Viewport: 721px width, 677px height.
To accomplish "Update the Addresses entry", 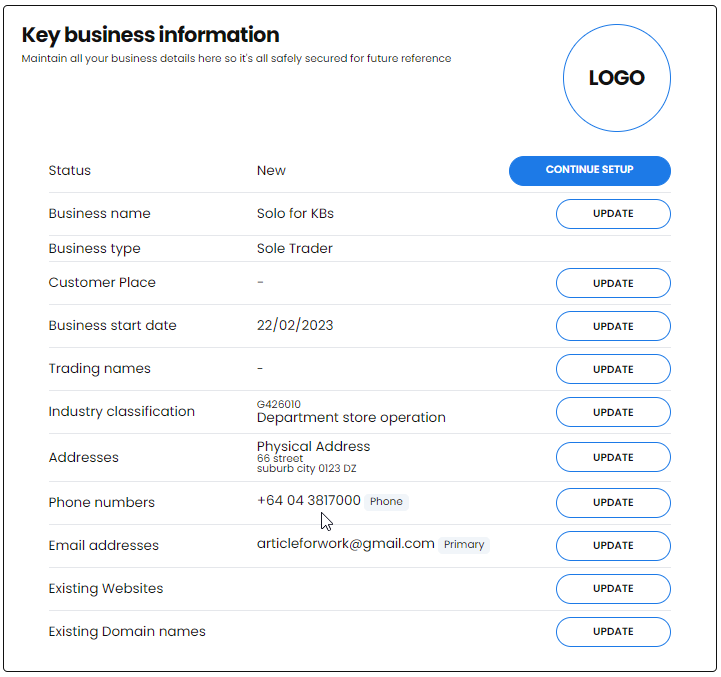I will coord(613,457).
